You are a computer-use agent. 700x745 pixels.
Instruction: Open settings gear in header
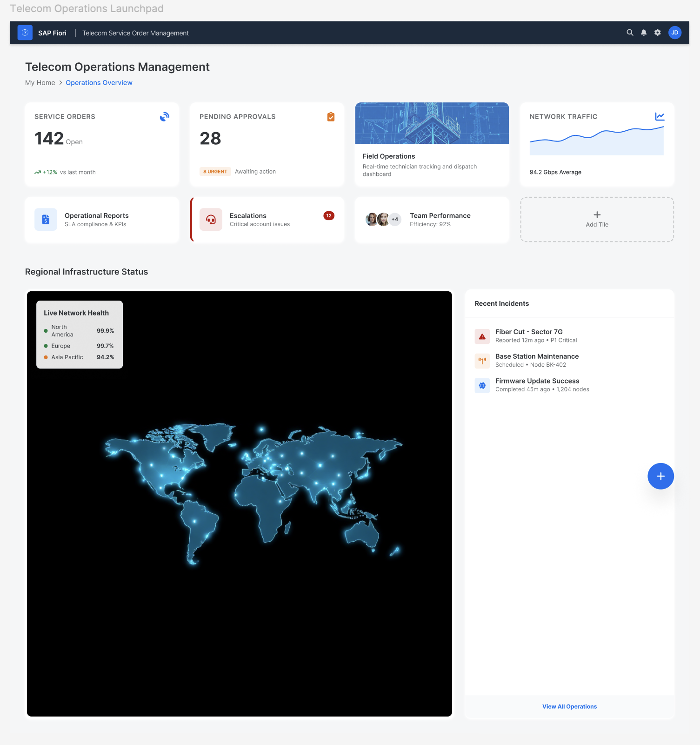pos(658,33)
